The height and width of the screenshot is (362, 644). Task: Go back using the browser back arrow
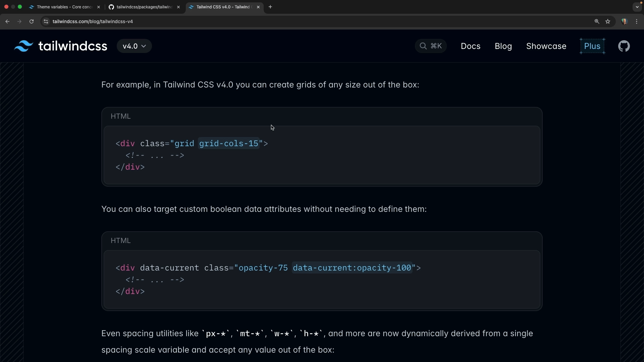tap(7, 21)
